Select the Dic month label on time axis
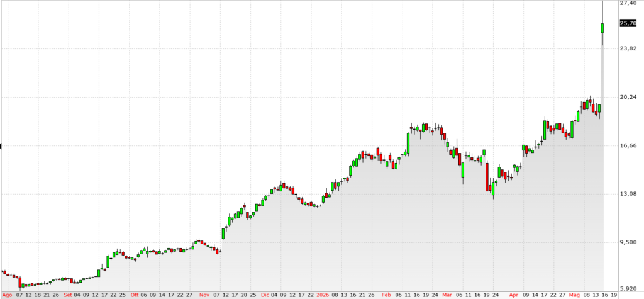The height and width of the screenshot is (299, 644). 265,295
